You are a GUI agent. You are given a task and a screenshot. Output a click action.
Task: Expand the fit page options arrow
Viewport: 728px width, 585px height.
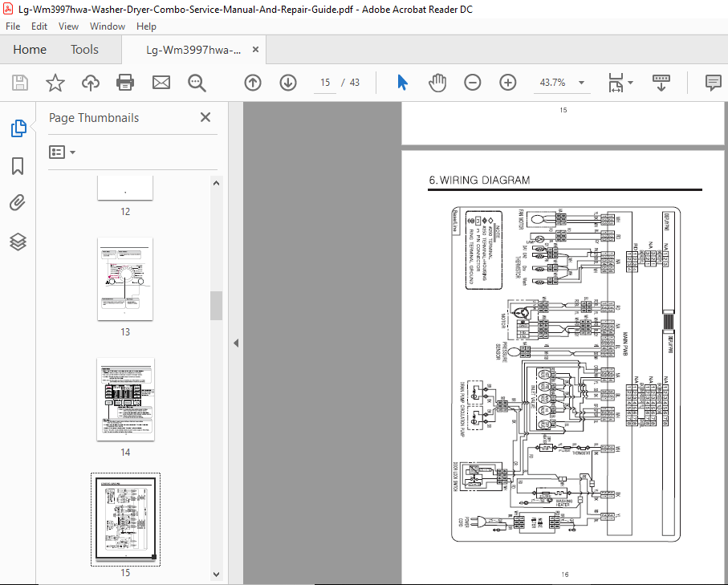(630, 83)
